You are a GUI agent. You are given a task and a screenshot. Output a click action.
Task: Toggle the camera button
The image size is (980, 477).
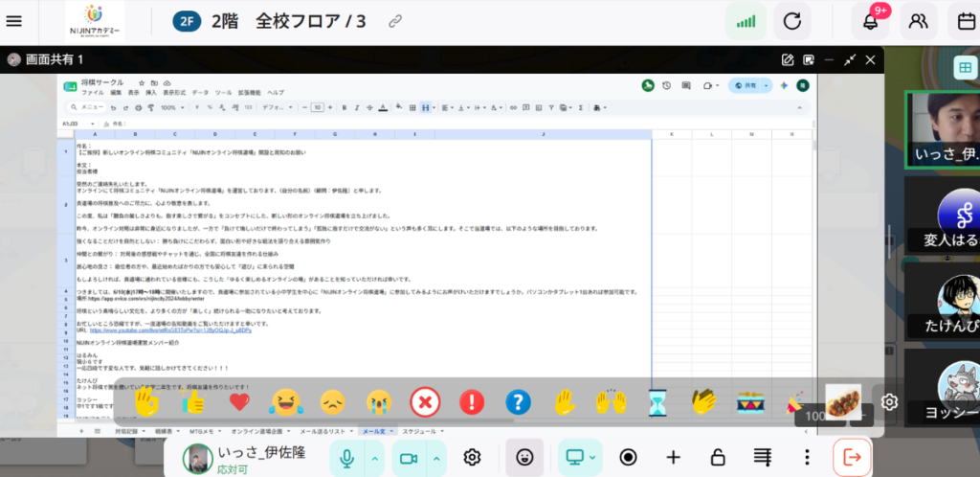point(409,458)
